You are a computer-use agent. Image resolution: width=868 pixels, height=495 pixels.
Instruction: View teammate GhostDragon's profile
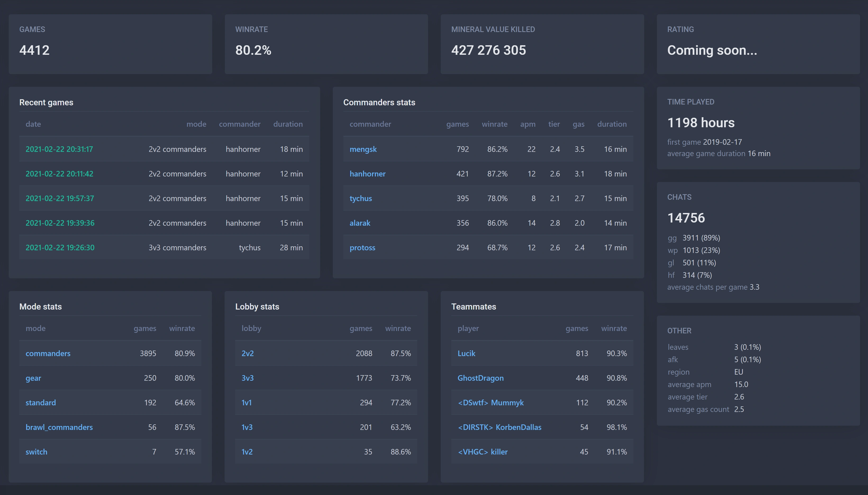(x=480, y=378)
